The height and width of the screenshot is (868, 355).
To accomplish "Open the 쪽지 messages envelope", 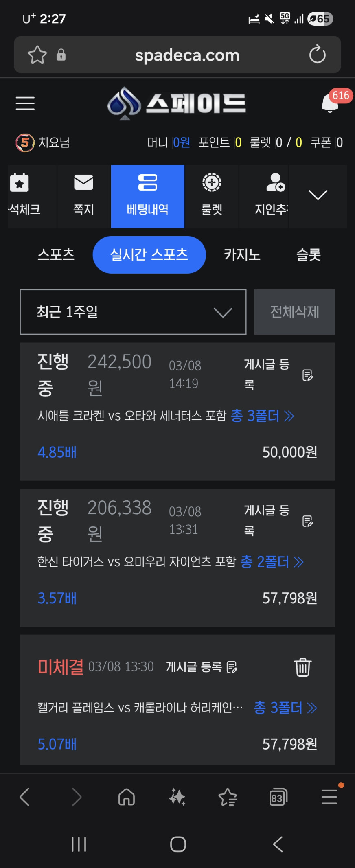I will [84, 196].
